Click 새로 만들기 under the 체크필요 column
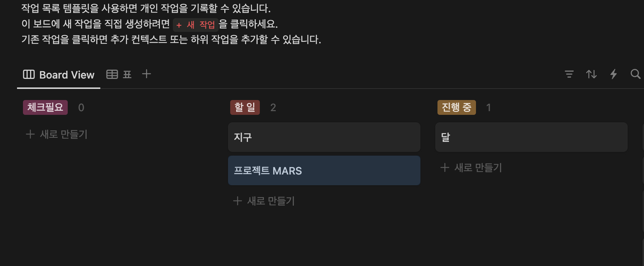The image size is (644, 266). pos(56,134)
